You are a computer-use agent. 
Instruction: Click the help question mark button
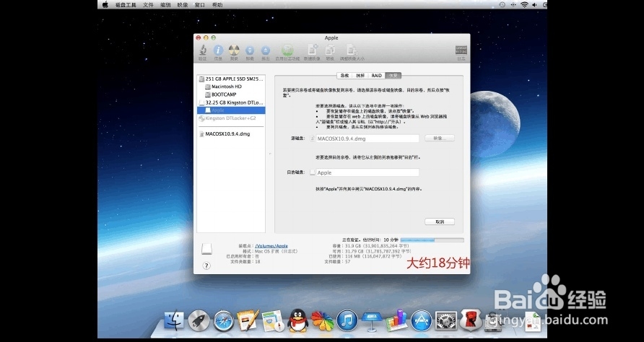tap(206, 266)
